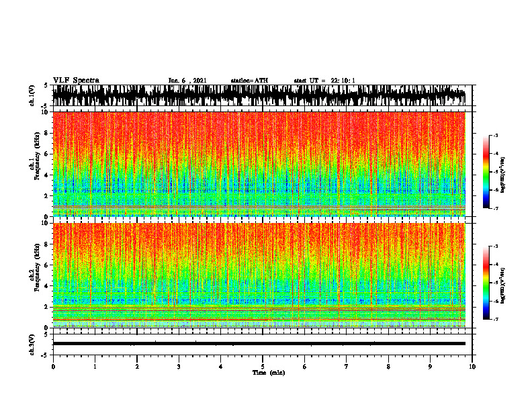Click the ch.1 frequency axis "8" tick label
This screenshot has height=411, width=532.
pyautogui.click(x=46, y=133)
